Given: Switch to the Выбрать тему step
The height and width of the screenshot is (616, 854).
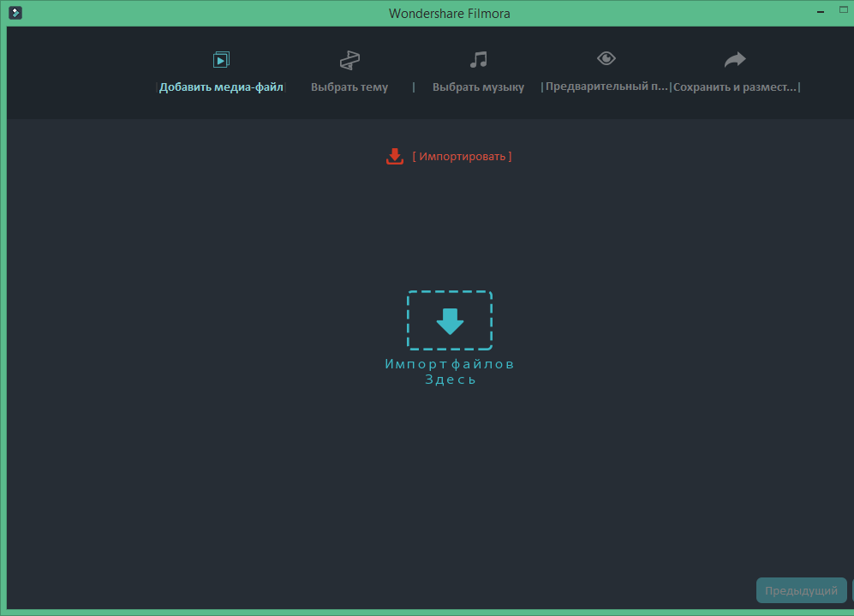Looking at the screenshot, I should pyautogui.click(x=349, y=86).
